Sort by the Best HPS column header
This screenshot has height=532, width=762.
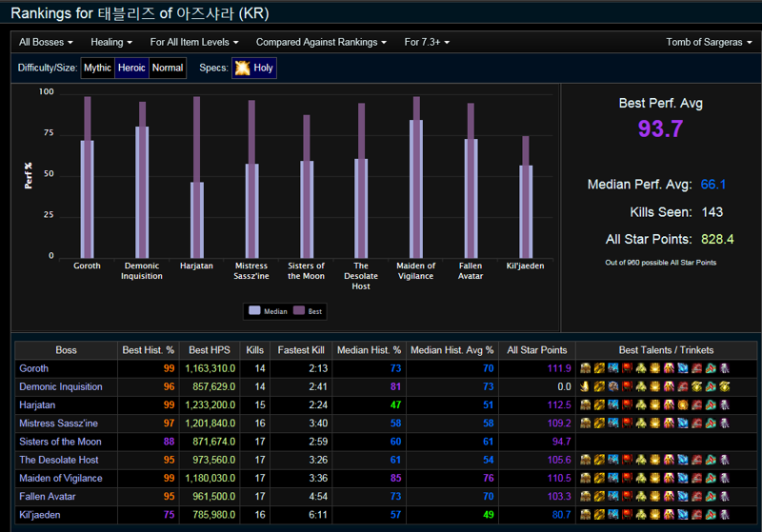tap(210, 350)
